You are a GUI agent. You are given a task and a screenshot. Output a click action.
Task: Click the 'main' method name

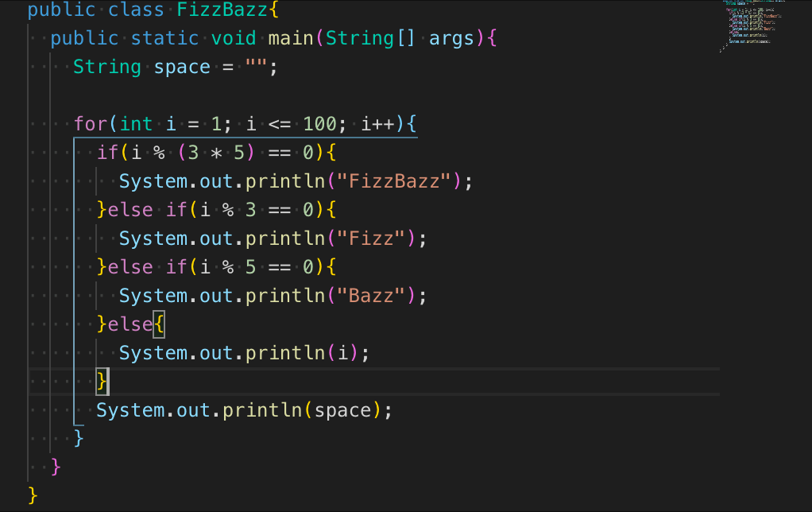pos(291,38)
